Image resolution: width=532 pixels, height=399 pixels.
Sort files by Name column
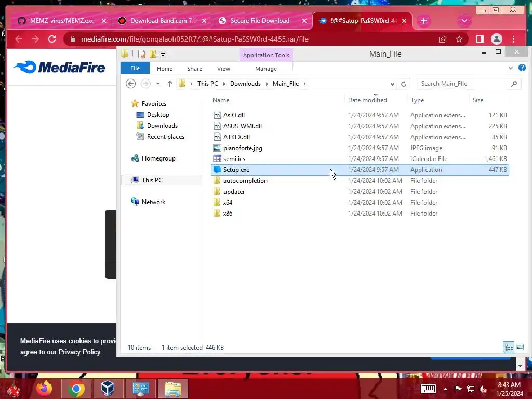pos(221,100)
